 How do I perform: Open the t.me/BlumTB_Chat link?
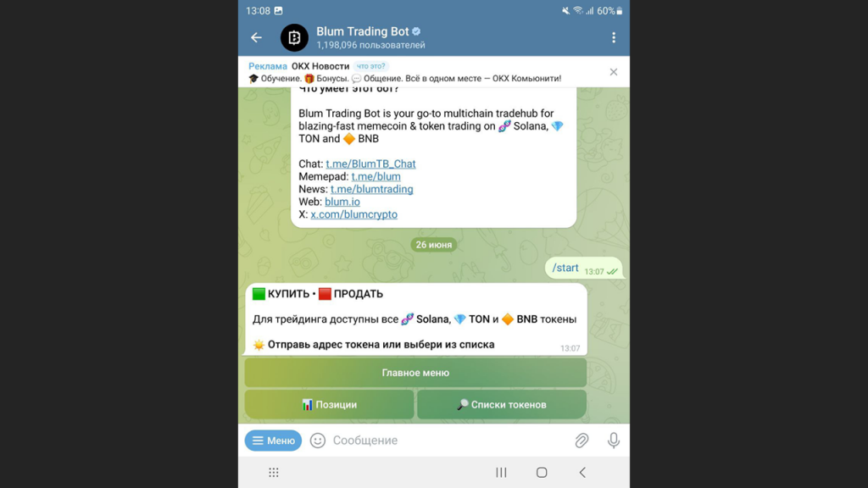(x=370, y=164)
